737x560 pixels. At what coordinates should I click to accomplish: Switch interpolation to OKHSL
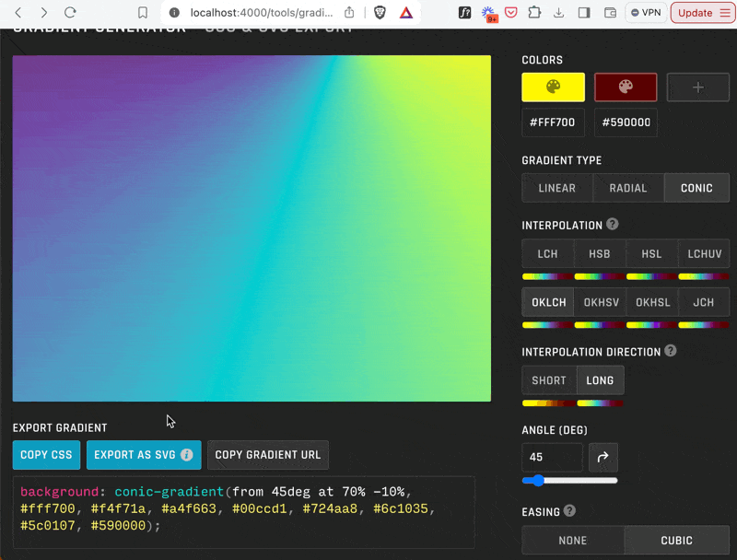(652, 302)
